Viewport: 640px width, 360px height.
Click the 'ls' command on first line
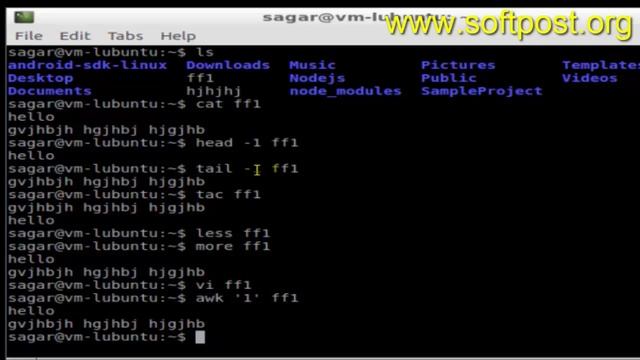204,52
